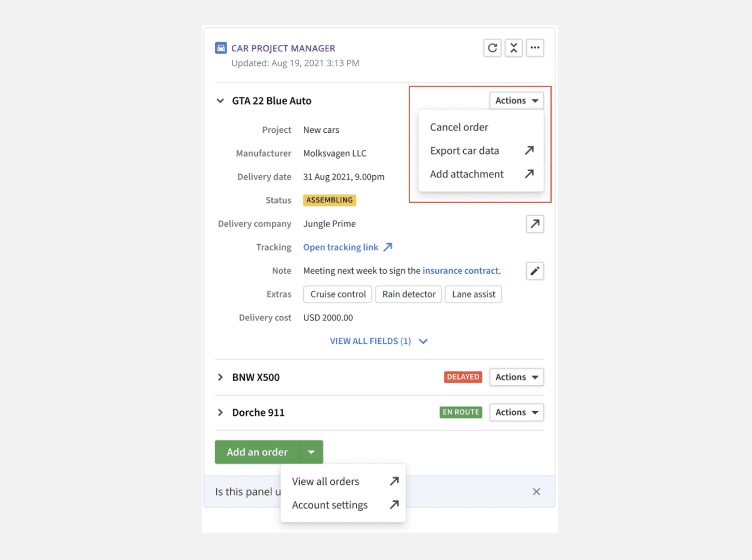Follow the insurance contract link
Image resolution: width=752 pixels, height=560 pixels.
(x=461, y=271)
